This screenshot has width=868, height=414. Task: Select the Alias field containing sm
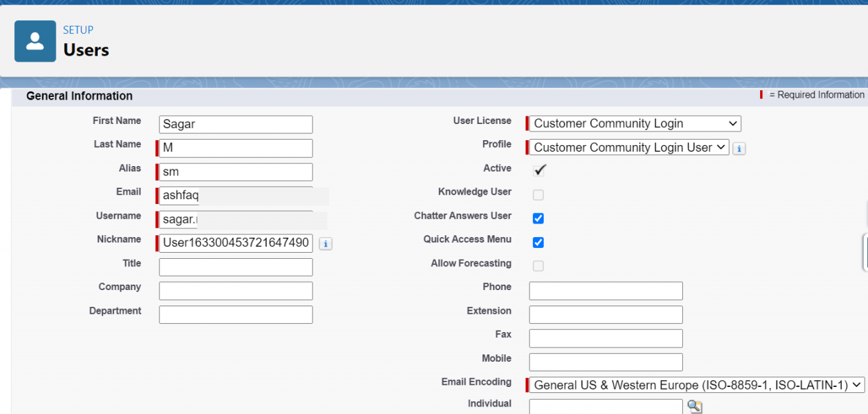click(x=234, y=171)
